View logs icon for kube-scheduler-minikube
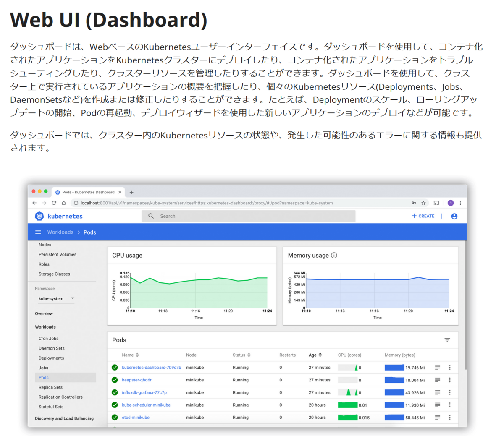The width and height of the screenshot is (504, 436). [x=437, y=405]
